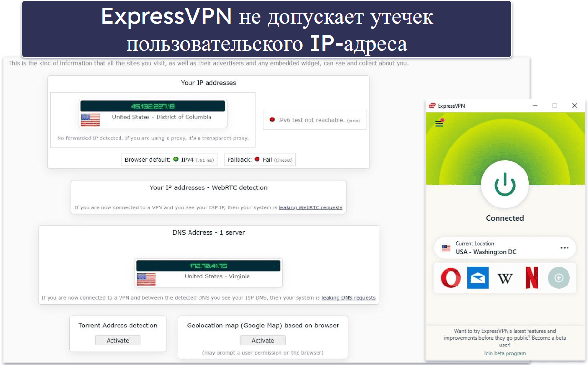Click the DNS address 172.70.41.76 display
The height and width of the screenshot is (365, 588).
click(x=209, y=266)
